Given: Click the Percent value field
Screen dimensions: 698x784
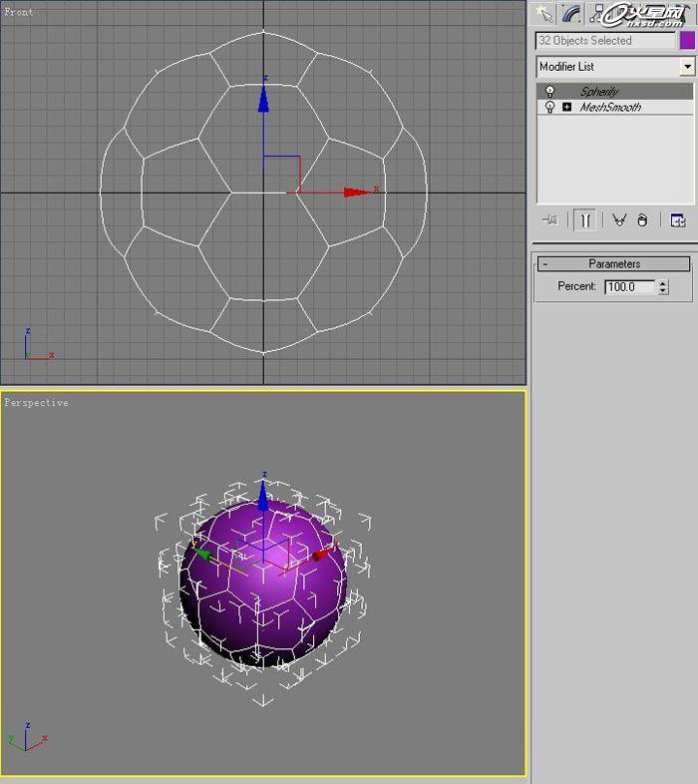Looking at the screenshot, I should tap(629, 287).
